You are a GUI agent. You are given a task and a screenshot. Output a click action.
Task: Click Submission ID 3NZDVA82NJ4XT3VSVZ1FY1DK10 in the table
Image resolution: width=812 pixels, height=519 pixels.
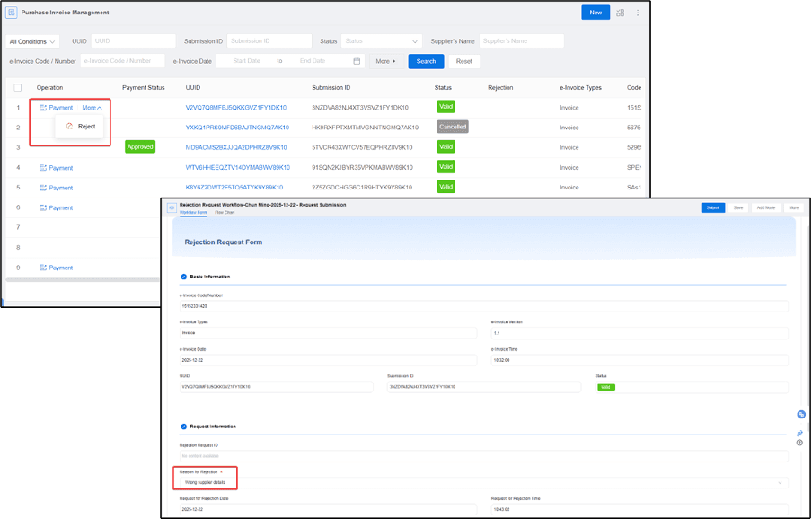(360, 108)
